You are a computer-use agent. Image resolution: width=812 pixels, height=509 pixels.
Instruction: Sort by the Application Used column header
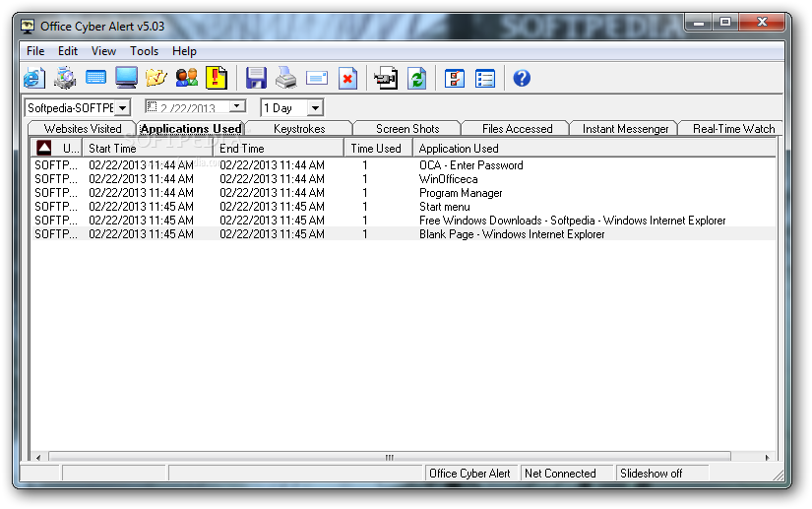click(x=594, y=148)
